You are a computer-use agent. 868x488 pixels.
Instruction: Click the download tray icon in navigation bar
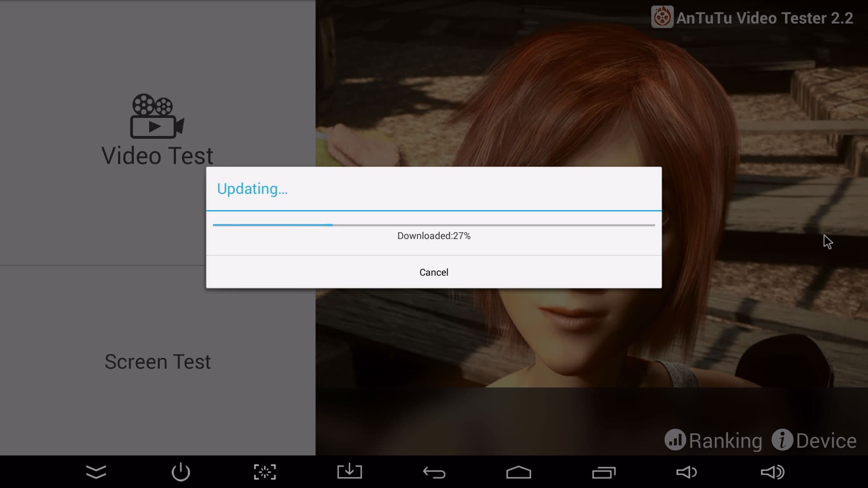pos(349,472)
